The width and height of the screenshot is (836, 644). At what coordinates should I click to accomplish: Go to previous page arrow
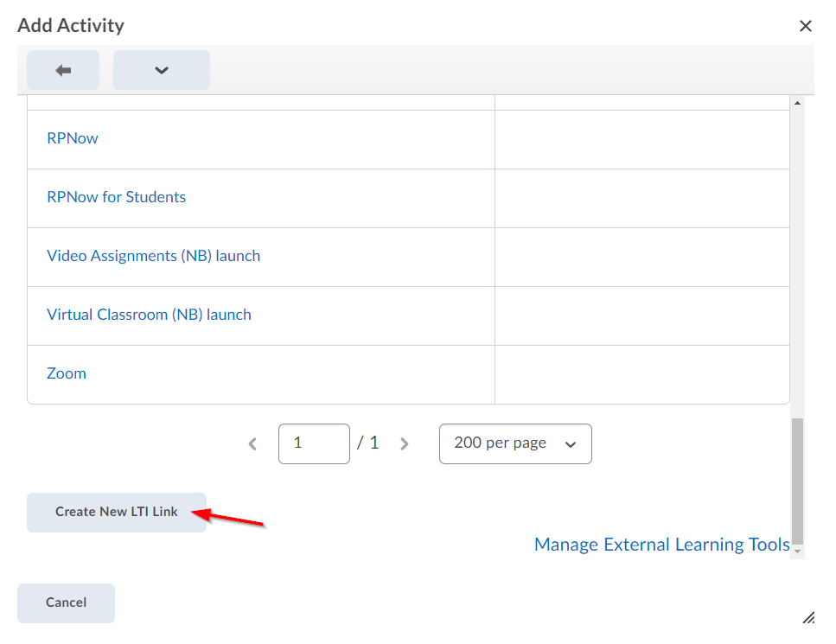pos(252,444)
